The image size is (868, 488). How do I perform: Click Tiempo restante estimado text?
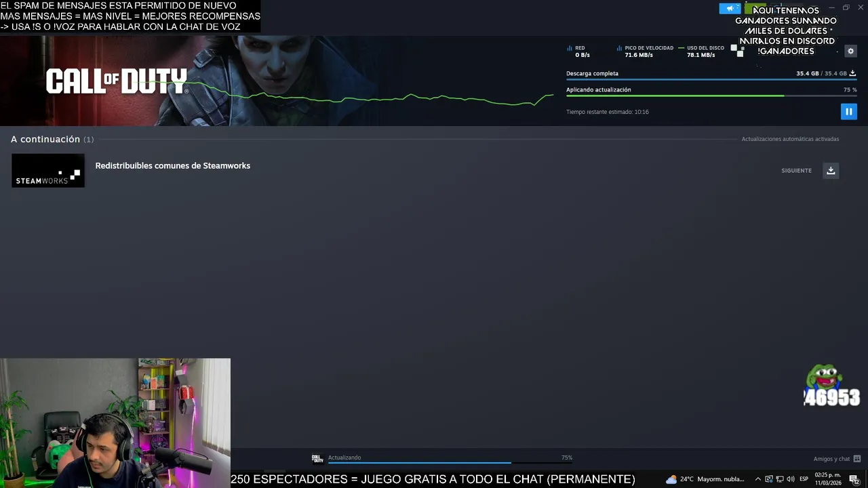click(608, 112)
